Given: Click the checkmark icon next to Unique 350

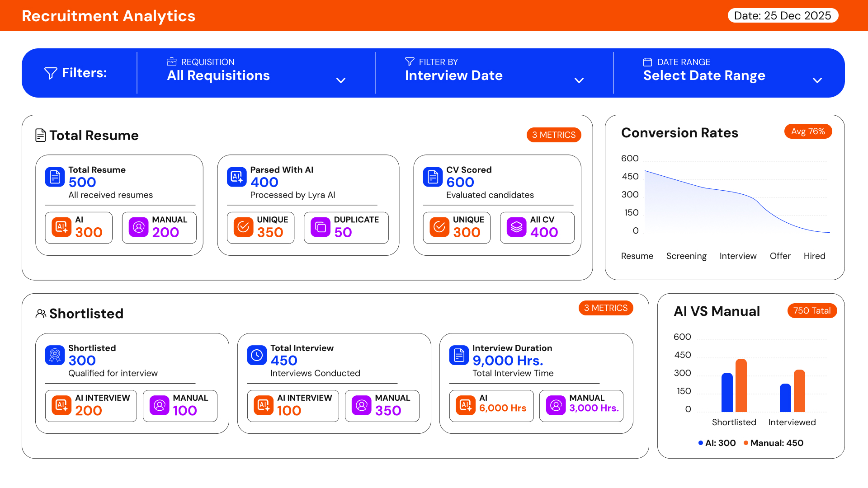Looking at the screenshot, I should (x=243, y=227).
